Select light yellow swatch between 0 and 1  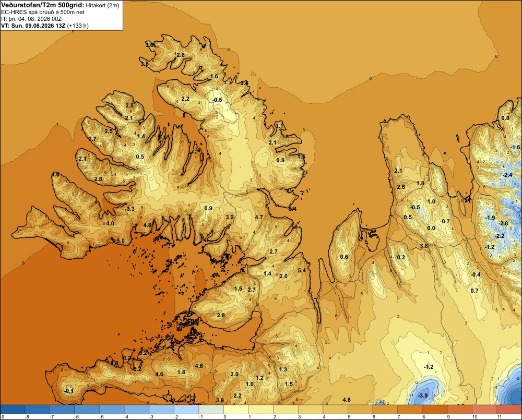(236, 410)
